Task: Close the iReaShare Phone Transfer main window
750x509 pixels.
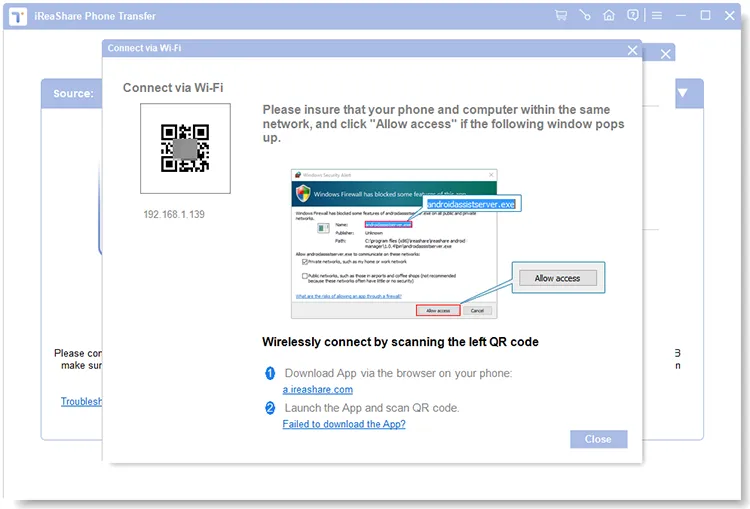Action: point(729,15)
